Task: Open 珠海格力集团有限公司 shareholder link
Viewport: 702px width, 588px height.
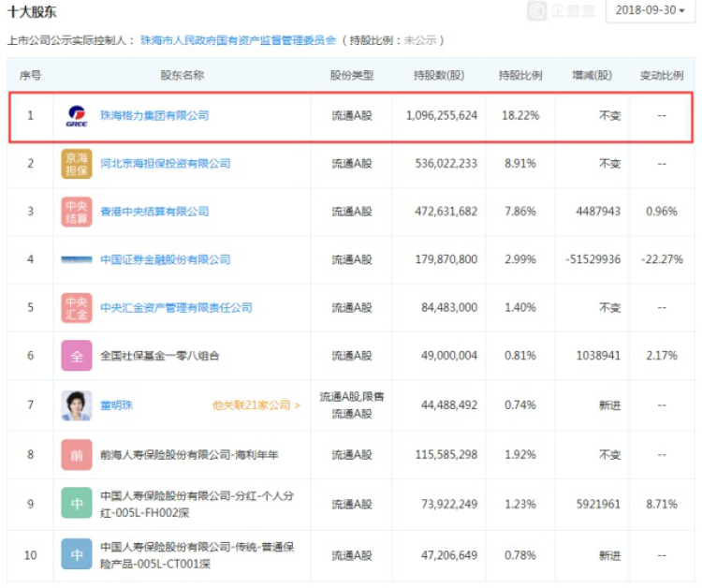Action: [154, 116]
